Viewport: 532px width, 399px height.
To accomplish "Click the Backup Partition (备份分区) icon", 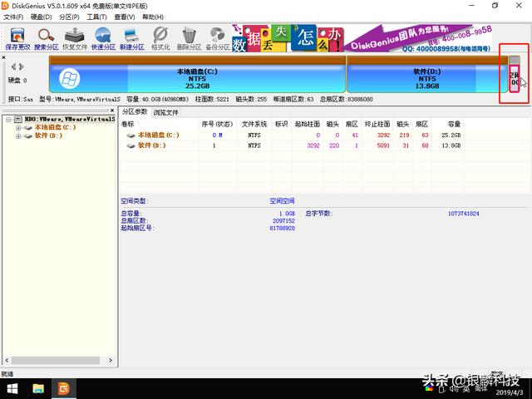I will 218,39.
